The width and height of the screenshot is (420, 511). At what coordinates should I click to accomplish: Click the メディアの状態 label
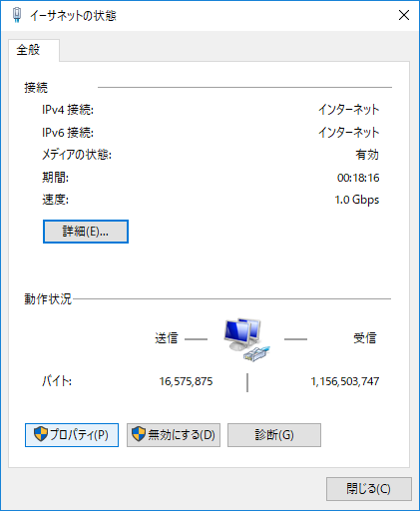[x=77, y=155]
